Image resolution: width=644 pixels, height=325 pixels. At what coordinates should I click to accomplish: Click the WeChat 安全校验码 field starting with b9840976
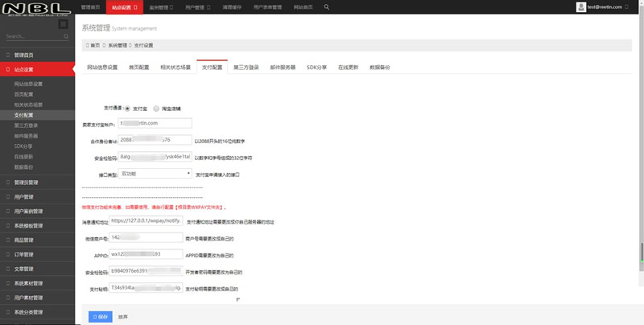tap(146, 271)
